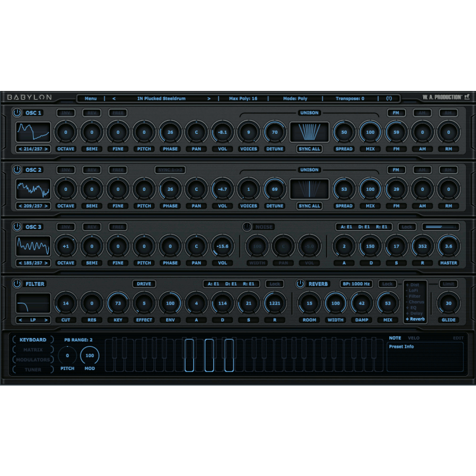
Task: Switch to the KEYBOARD tab
Action: point(33,340)
